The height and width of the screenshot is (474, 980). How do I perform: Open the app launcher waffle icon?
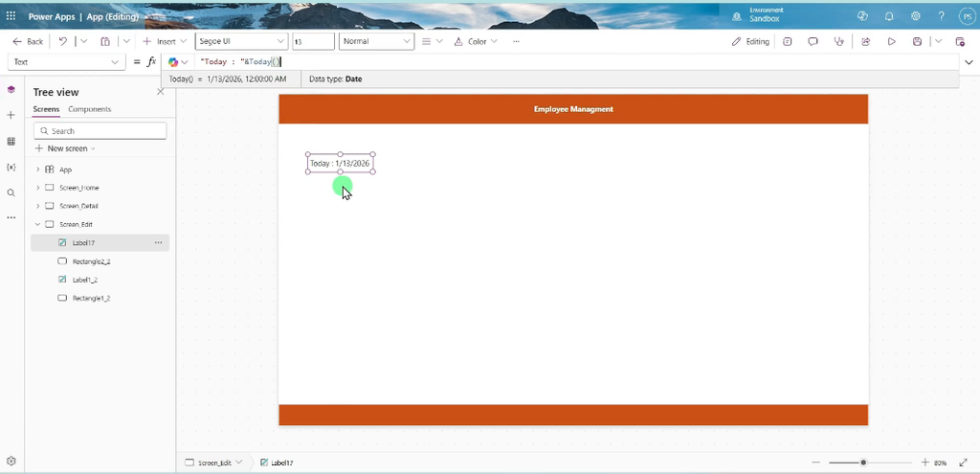coord(11,16)
